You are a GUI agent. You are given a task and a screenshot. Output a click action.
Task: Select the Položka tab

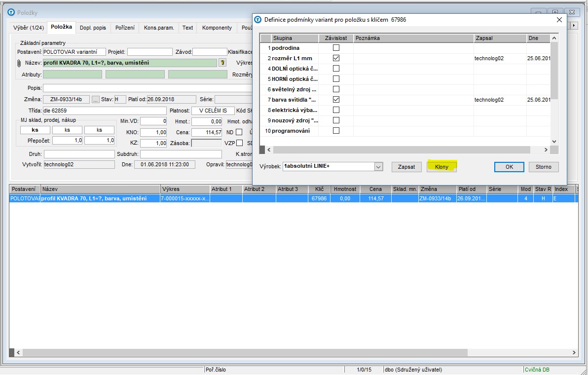click(x=62, y=27)
